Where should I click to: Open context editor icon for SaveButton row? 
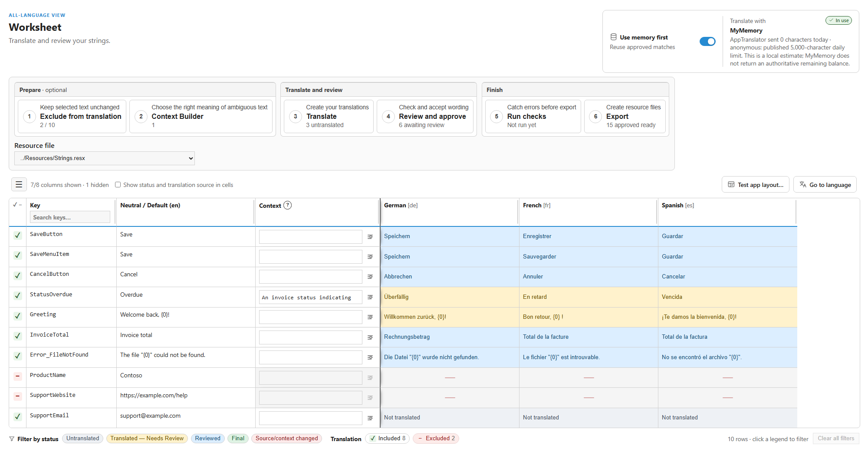370,237
